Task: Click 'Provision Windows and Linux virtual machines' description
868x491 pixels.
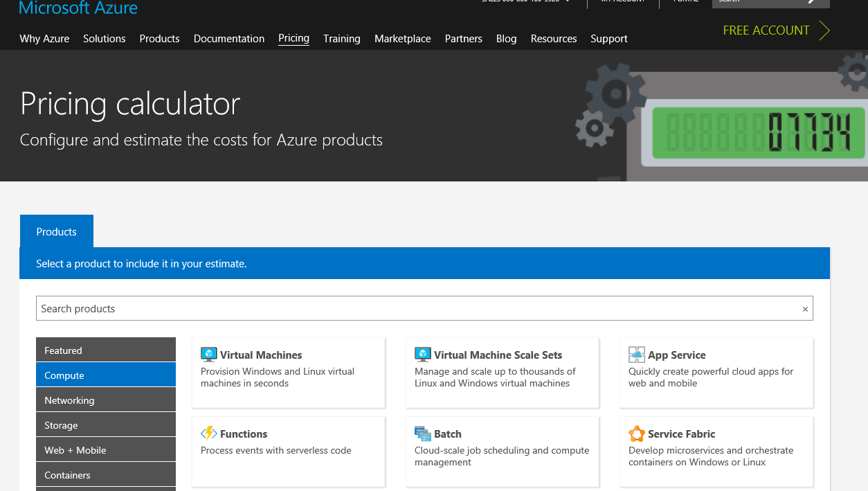Action: 278,377
